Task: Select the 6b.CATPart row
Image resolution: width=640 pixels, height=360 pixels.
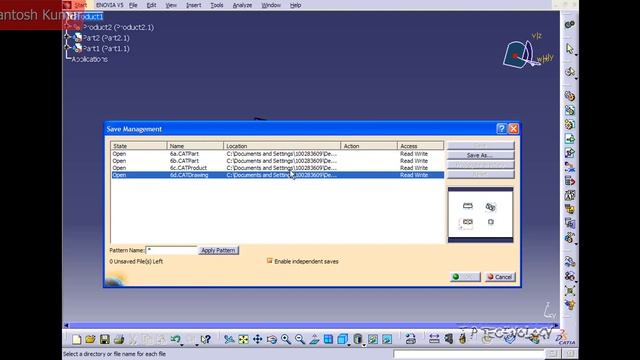Action: [x=278, y=161]
